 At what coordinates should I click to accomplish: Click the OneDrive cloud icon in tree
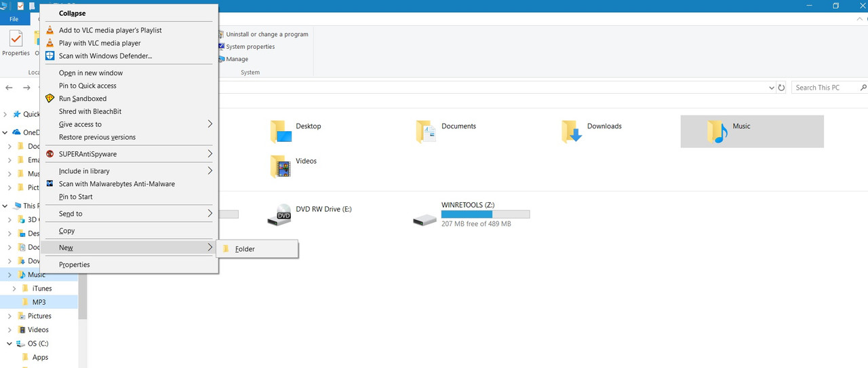[17, 132]
